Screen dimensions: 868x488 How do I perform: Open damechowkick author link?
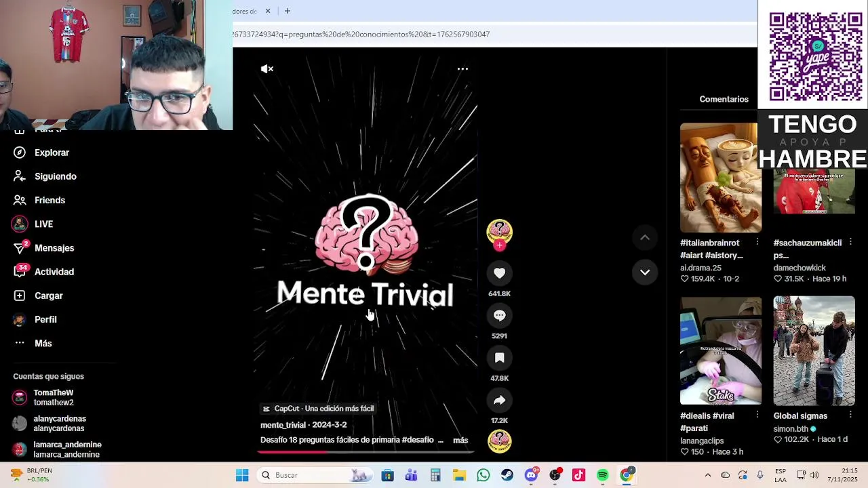click(x=800, y=268)
